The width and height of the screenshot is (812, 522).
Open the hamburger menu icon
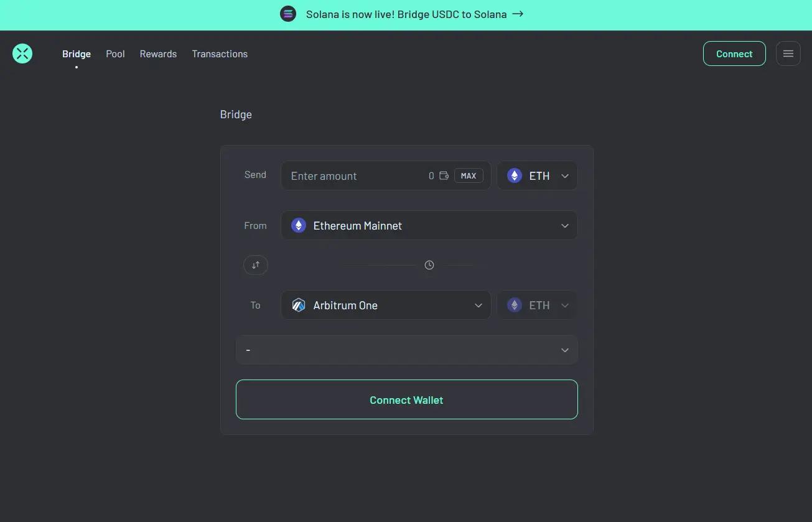(x=788, y=54)
